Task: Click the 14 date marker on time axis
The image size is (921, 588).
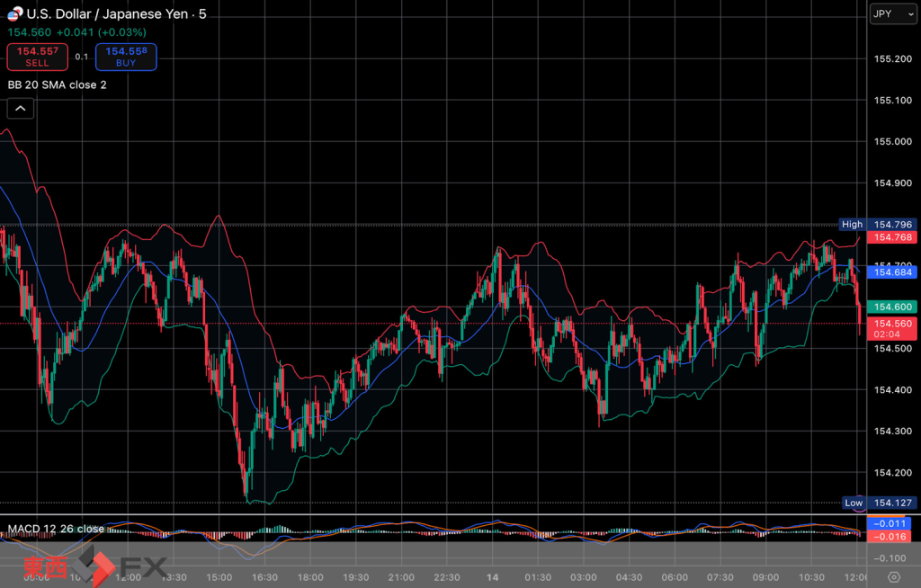Action: (492, 576)
